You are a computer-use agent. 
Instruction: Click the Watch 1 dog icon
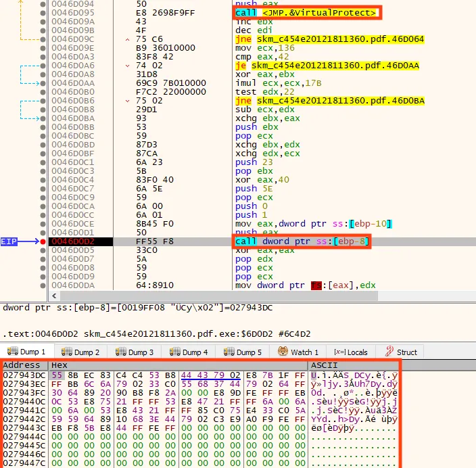pyautogui.click(x=283, y=352)
